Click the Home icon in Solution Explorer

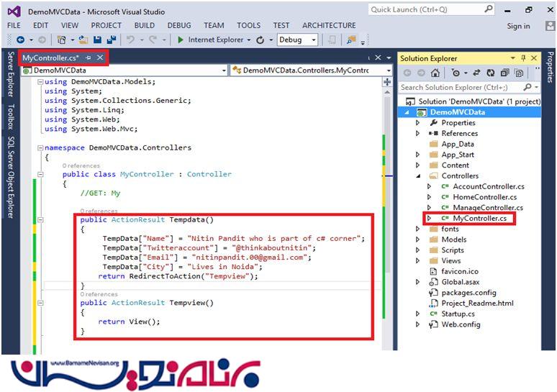point(435,73)
